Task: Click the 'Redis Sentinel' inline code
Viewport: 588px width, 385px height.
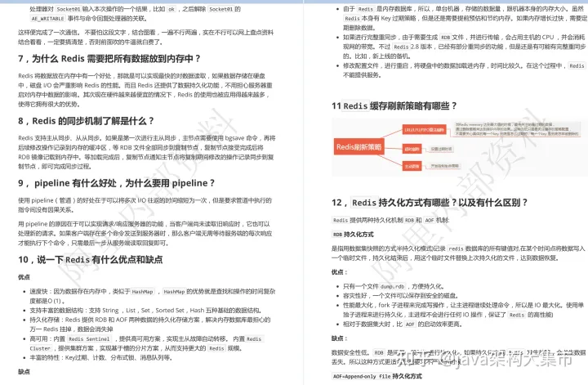Action: (x=89, y=339)
